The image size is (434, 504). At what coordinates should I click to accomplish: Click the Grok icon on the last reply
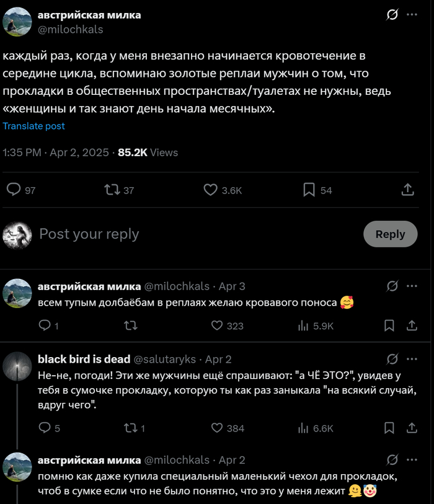(x=392, y=460)
